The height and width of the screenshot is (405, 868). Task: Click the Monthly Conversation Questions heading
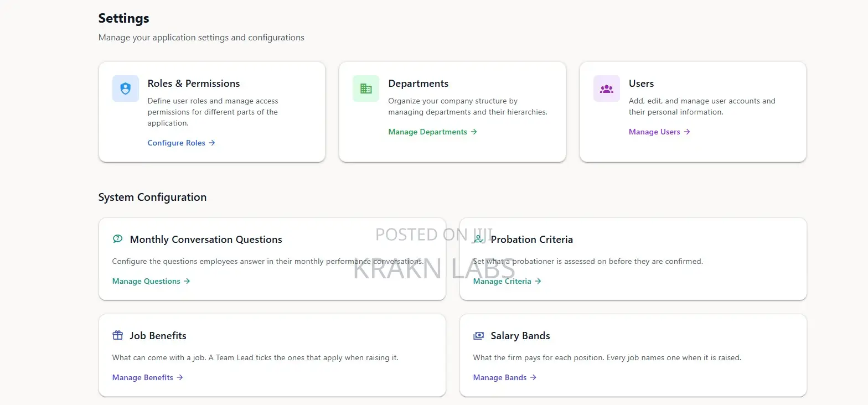[x=206, y=240]
